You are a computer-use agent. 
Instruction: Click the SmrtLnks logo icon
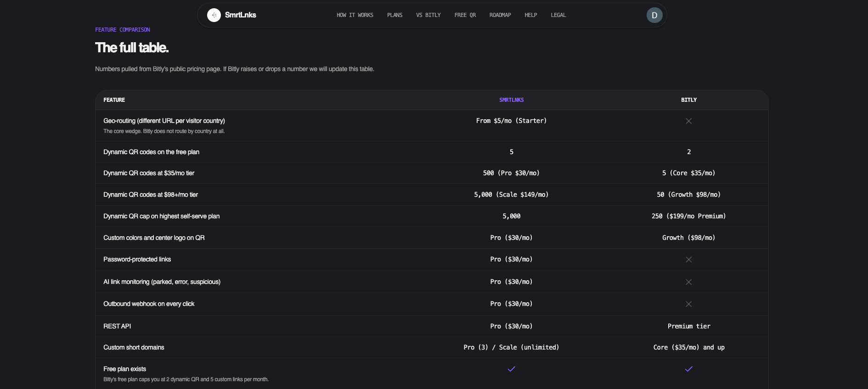pyautogui.click(x=214, y=15)
